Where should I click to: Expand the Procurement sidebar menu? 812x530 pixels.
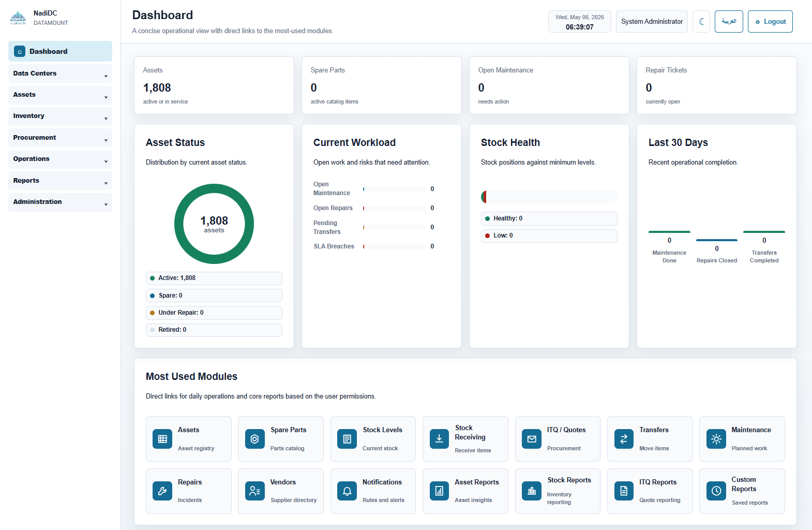point(60,138)
